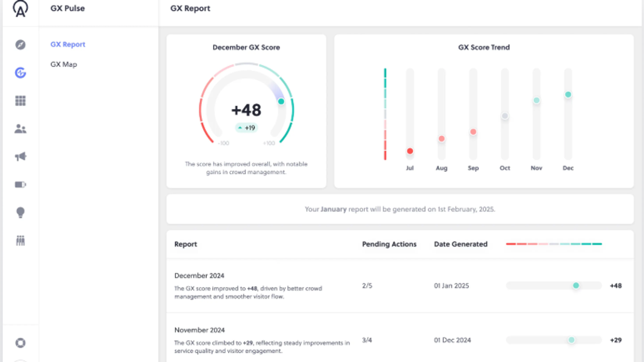Open the megaphone announcements icon
This screenshot has width=644, height=362.
coord(20,157)
